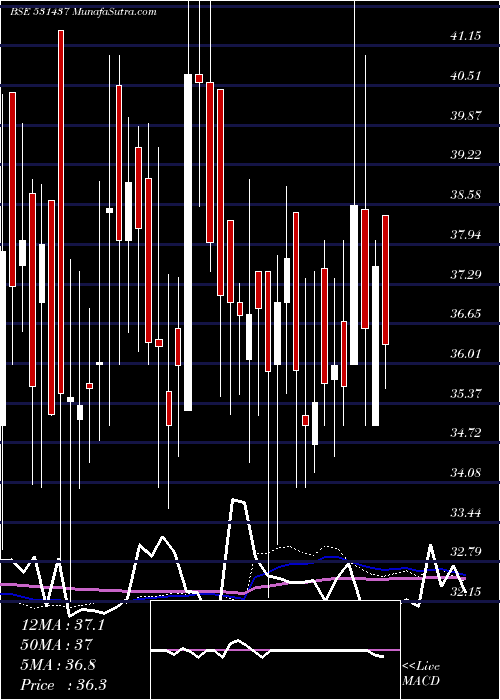Click the 5MA : 36.8 value
The height and width of the screenshot is (700, 500).
coord(58,664)
